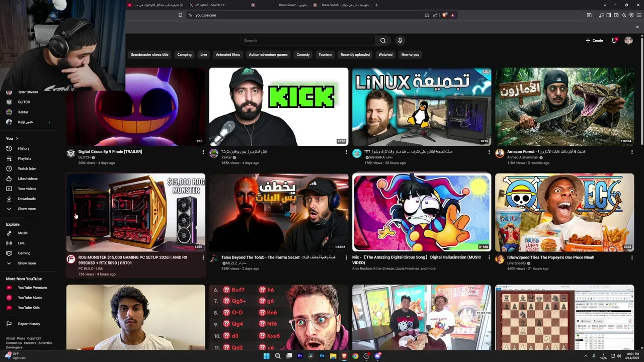
Task: Open options menu for Digital Circus Ep 9 Finale
Action: pyautogui.click(x=203, y=152)
